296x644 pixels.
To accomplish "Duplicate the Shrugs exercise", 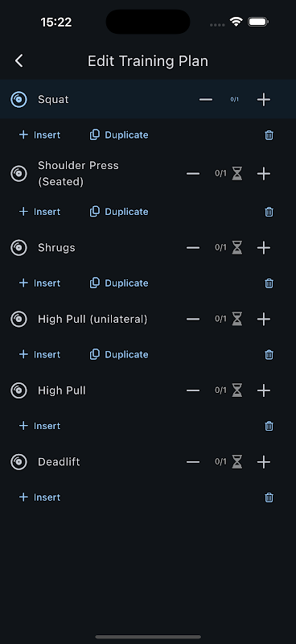I will pos(119,283).
